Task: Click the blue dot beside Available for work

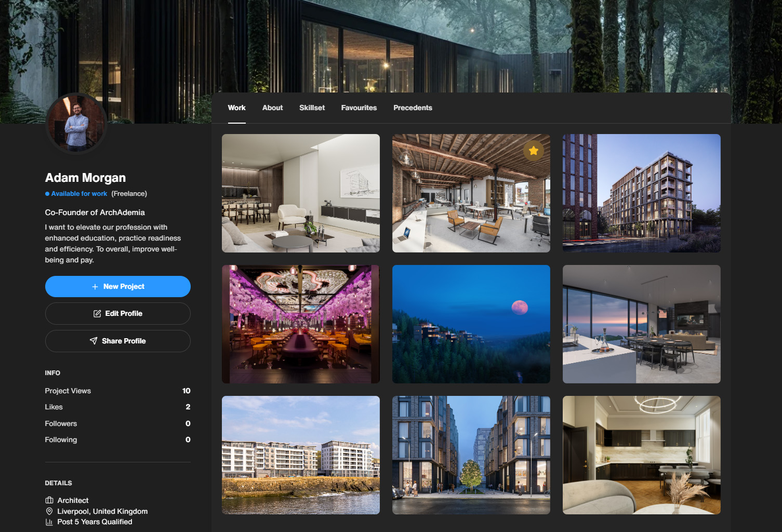Action: pyautogui.click(x=47, y=193)
